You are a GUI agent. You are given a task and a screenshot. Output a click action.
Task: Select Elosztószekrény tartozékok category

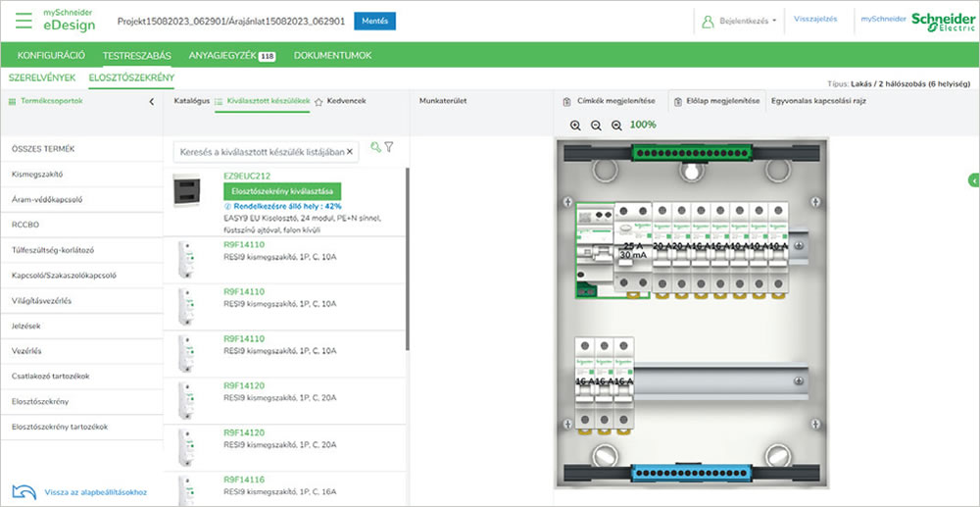(81, 427)
